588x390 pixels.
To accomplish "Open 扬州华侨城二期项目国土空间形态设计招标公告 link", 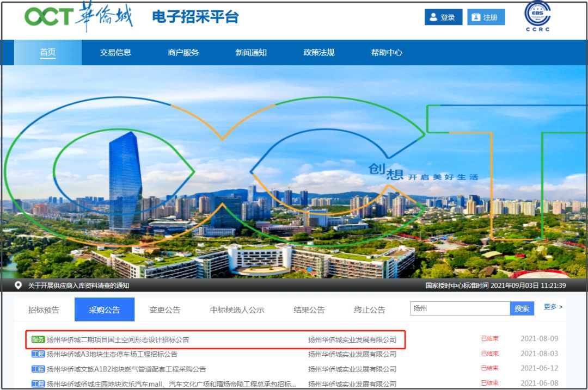I will click(118, 339).
